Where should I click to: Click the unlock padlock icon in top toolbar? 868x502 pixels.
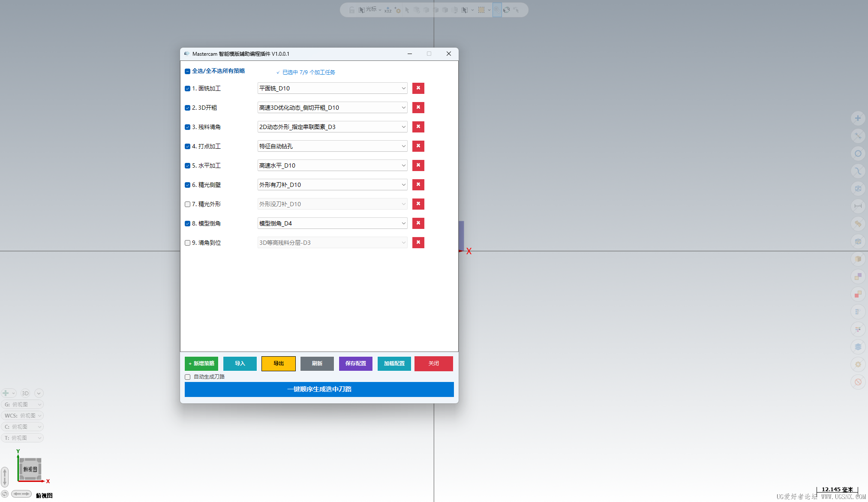(x=351, y=10)
